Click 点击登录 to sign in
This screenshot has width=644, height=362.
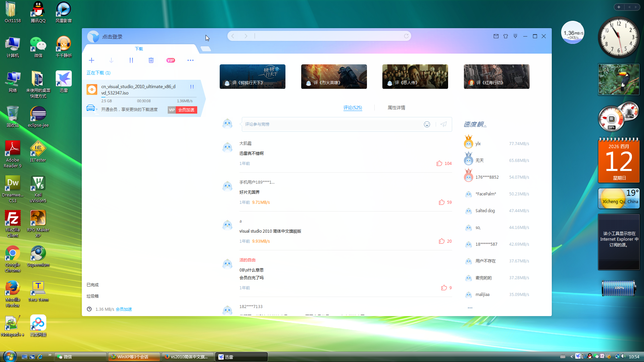[x=112, y=37]
